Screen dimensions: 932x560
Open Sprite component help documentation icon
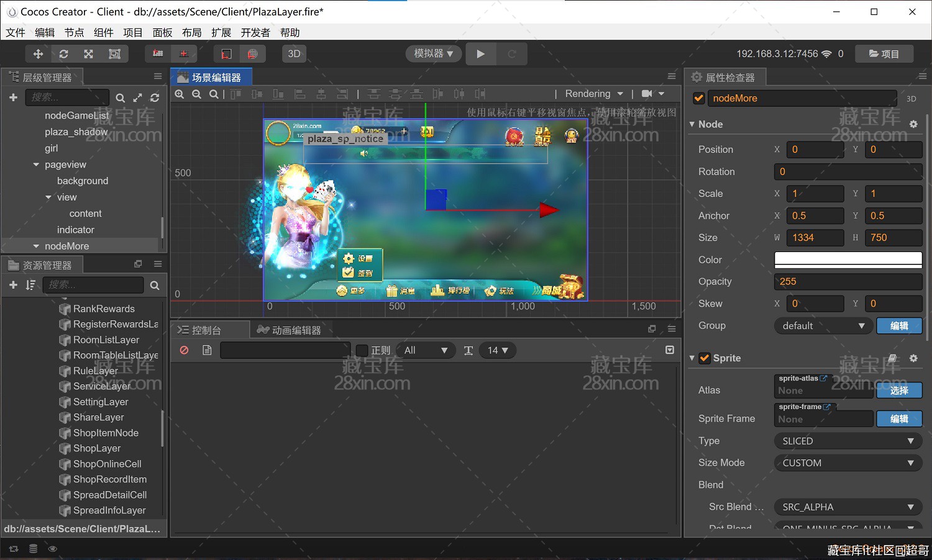(x=892, y=358)
